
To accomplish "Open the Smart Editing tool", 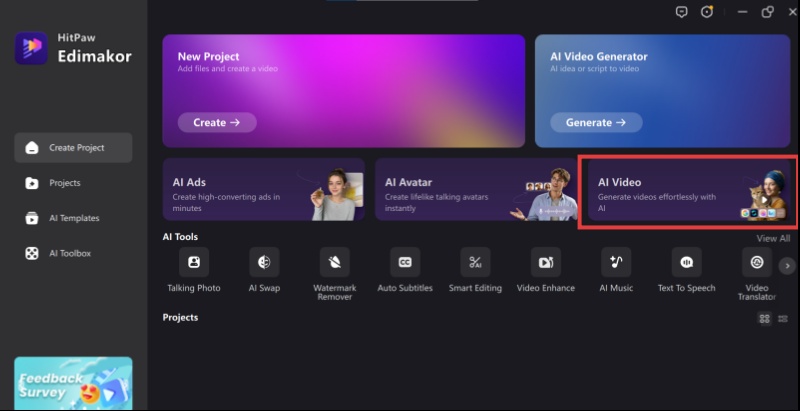I will pos(476,262).
